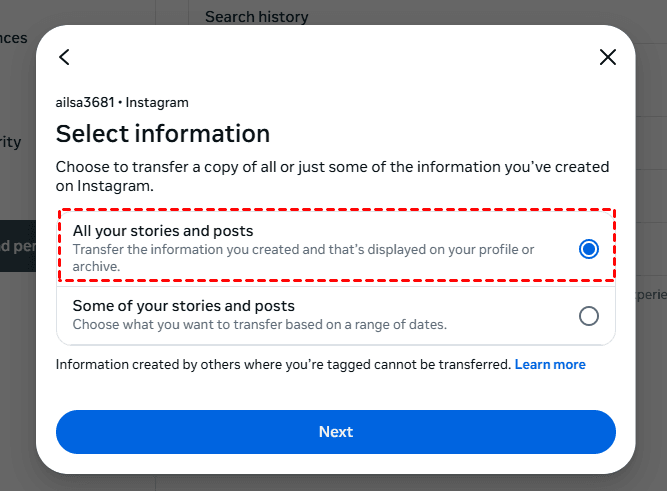Click the 'range of dates' option description
Viewport: 667px width, 491px height.
coord(260,324)
